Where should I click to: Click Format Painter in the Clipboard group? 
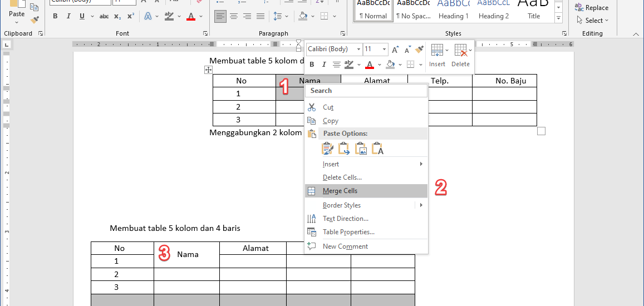(x=35, y=19)
